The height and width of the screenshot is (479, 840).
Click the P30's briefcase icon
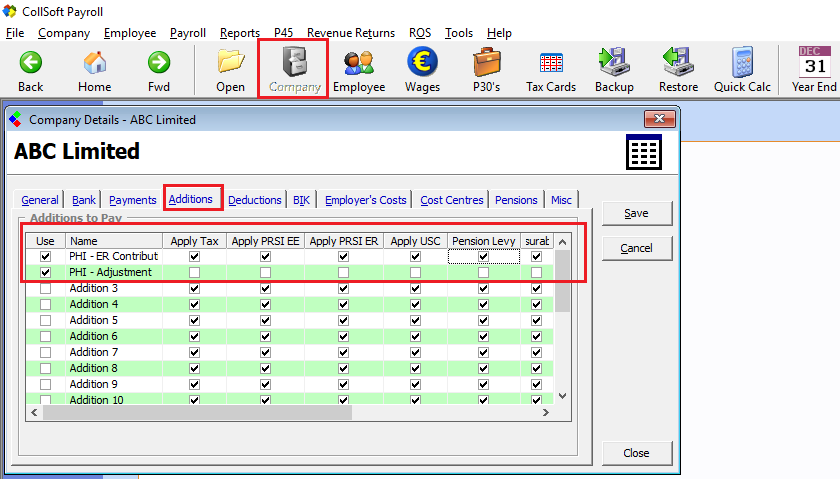(486, 63)
